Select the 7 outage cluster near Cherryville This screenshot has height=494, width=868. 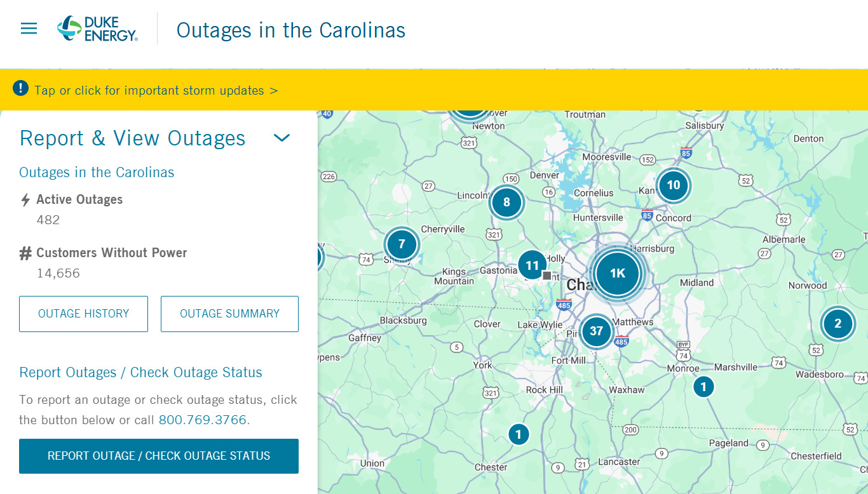coord(402,244)
